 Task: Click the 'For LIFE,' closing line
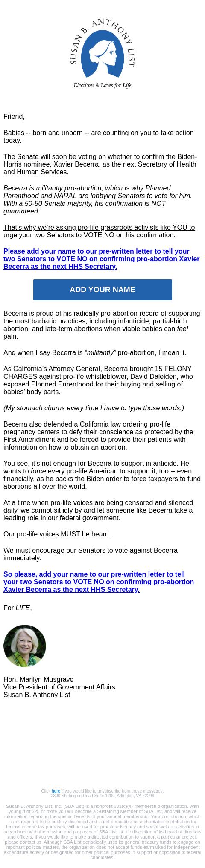click(x=18, y=608)
